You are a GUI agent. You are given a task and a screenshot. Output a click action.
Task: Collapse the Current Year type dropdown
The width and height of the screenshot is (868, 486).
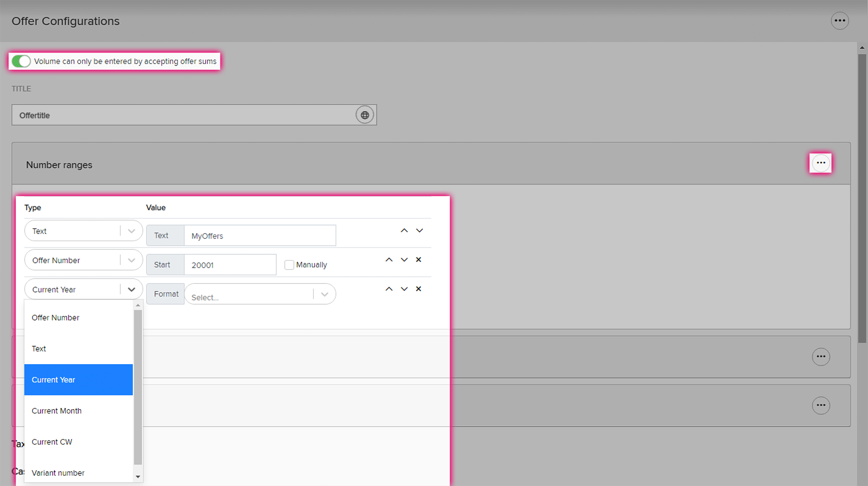pyautogui.click(x=131, y=289)
